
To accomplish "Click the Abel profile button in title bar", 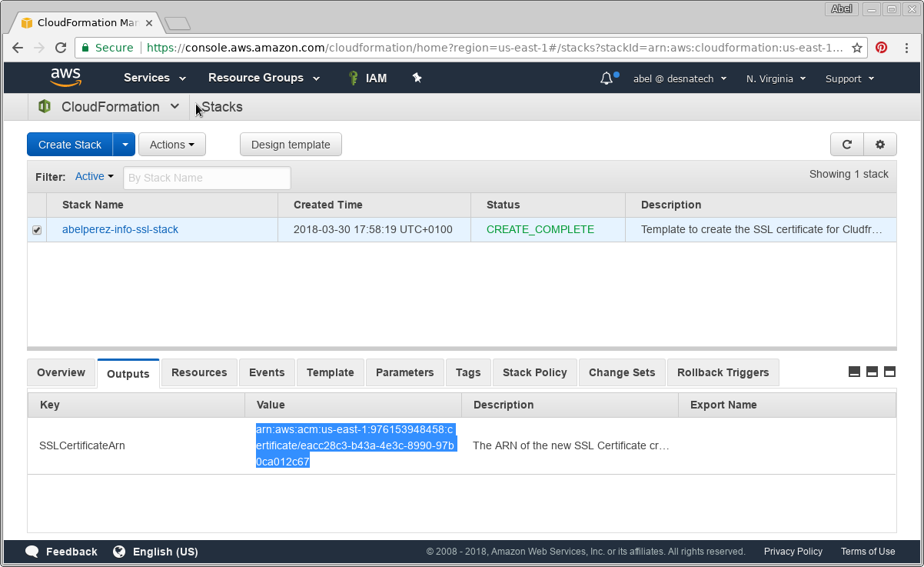I will tap(841, 9).
